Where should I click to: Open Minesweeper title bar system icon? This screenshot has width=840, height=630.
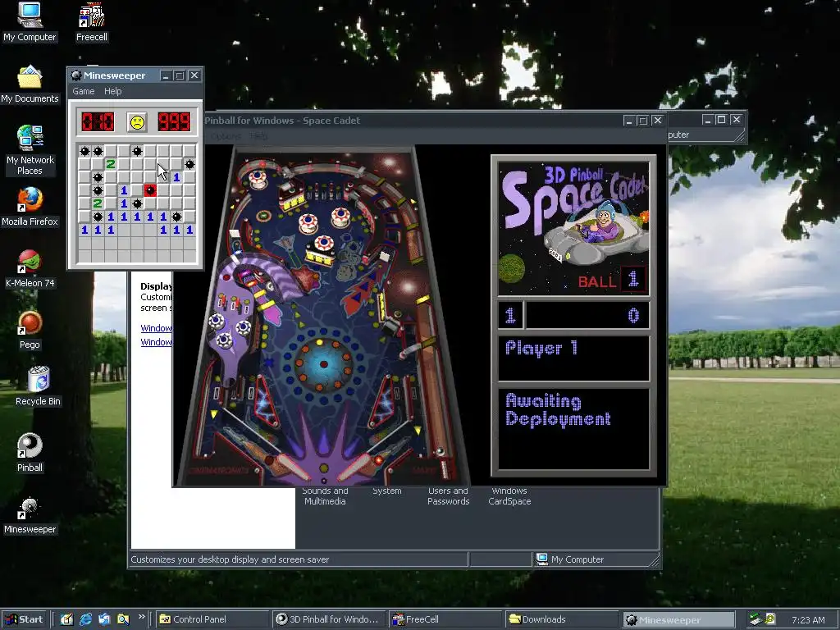tap(76, 75)
